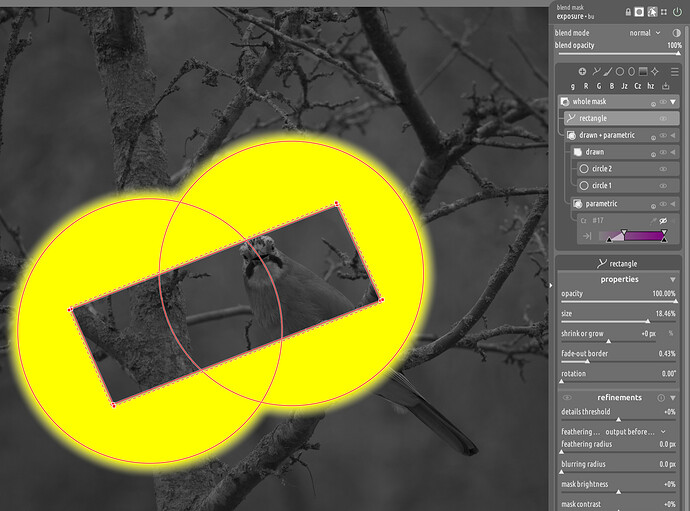Viewport: 690px width, 511px height.
Task: Select the R channel tab
Action: pyautogui.click(x=586, y=86)
